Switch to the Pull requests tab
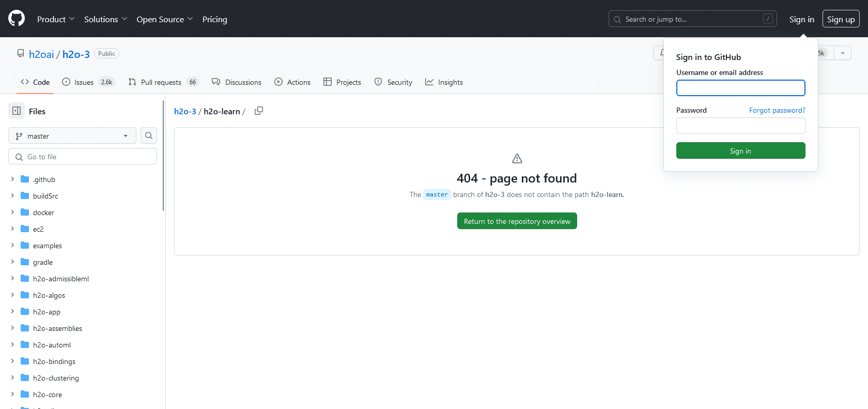 click(x=164, y=82)
